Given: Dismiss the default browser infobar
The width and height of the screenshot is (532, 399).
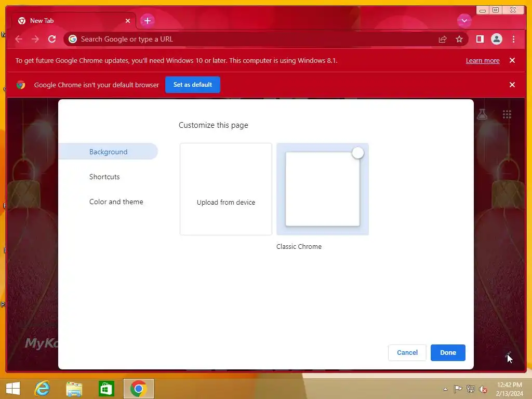Looking at the screenshot, I should pos(512,85).
